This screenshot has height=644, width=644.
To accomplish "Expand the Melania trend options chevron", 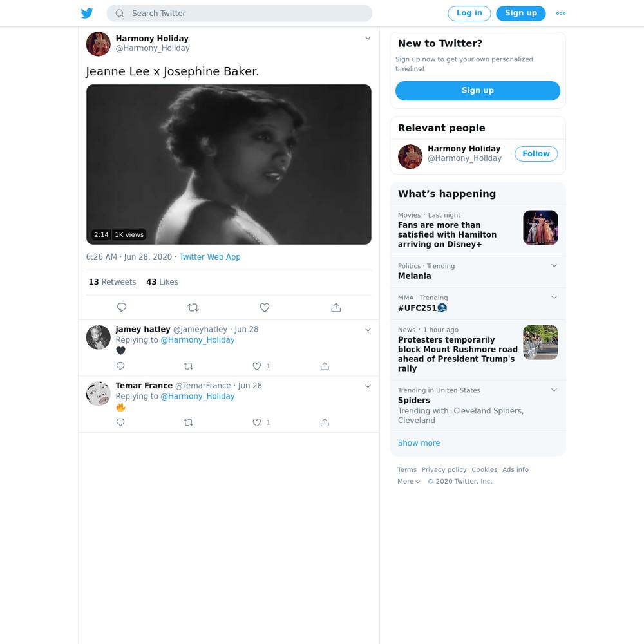I will tap(554, 266).
